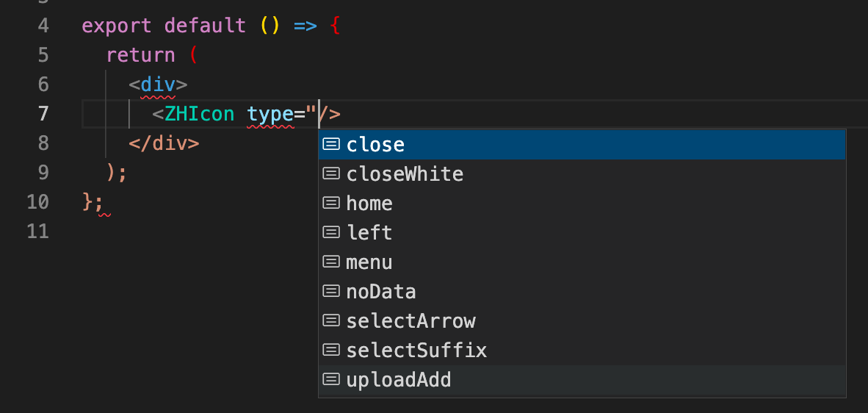868x413 pixels.
Task: Click the type attribute on line 7
Action: click(x=270, y=114)
